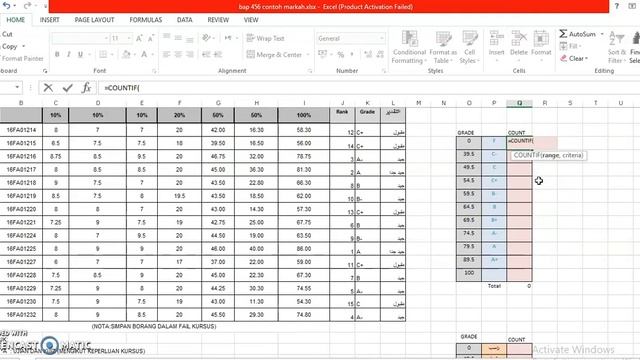Click Decrease Indent icon
Viewport: 640px width, 360px height.
[206, 54]
